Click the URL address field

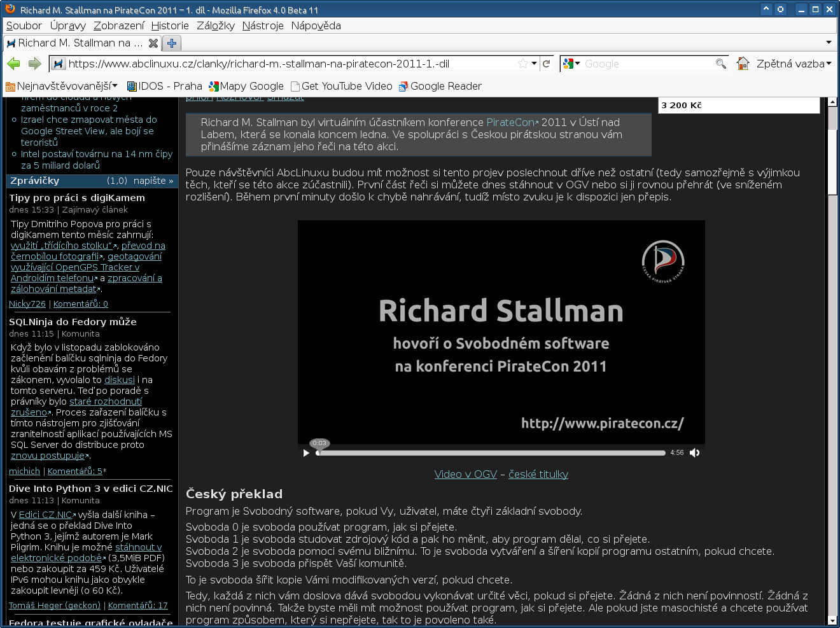(291, 64)
